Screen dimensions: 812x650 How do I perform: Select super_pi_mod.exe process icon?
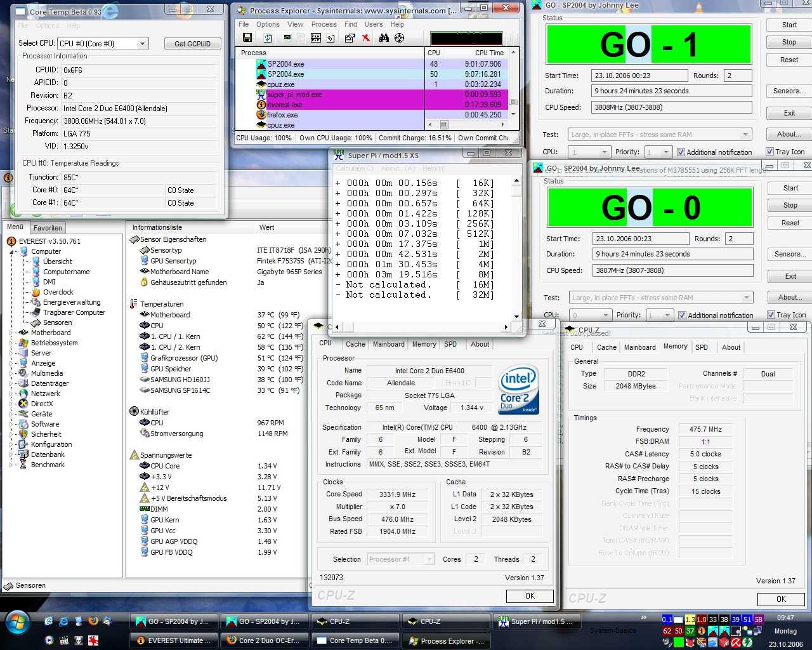click(x=261, y=95)
